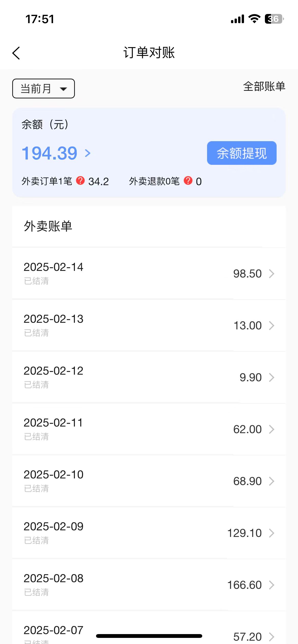This screenshot has height=644, width=298.
Task: Tap the chevron for the 129.10 bill
Action: pos(272,533)
